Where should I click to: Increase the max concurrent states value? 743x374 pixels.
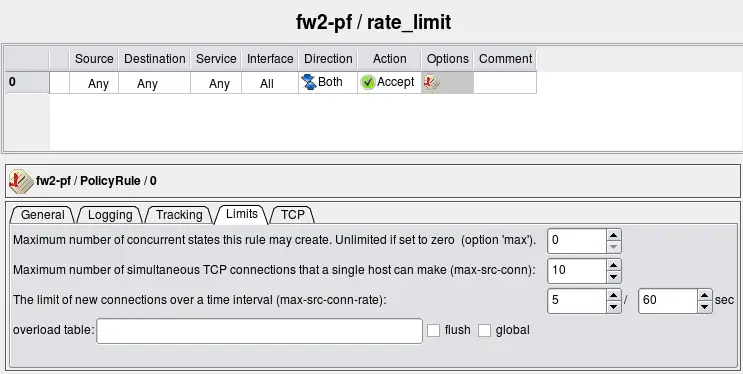pos(614,235)
